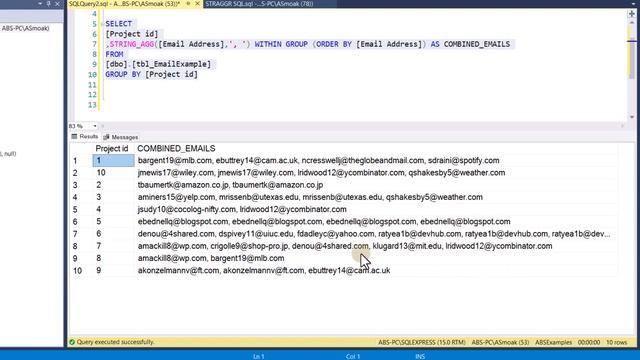Click the editor scrollbar up arrow
640x360 pixels.
click(x=632, y=22)
